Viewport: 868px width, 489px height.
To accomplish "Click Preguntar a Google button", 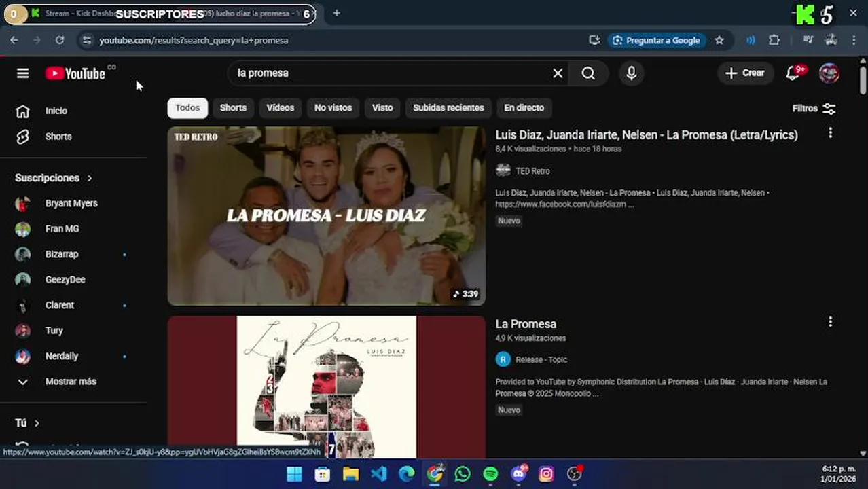I will coord(656,41).
